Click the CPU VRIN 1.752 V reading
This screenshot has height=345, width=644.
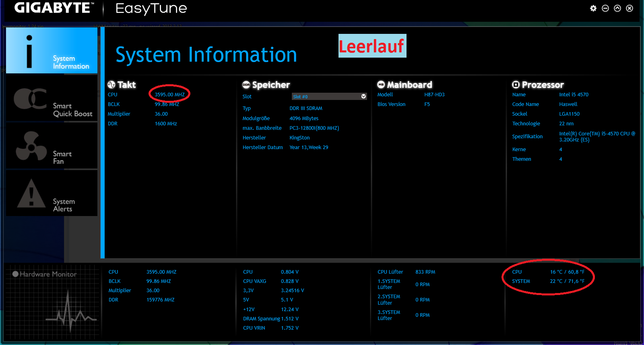click(x=290, y=328)
